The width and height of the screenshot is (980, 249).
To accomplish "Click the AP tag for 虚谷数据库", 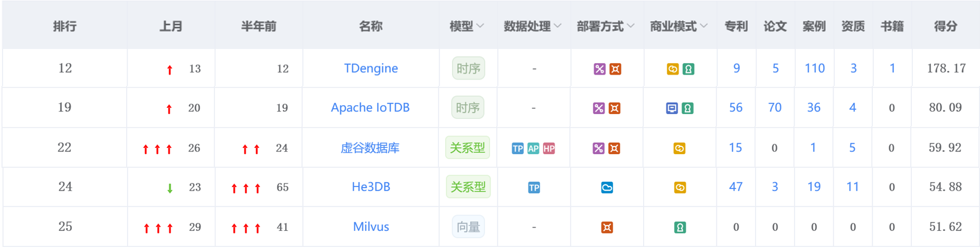I will pos(533,148).
